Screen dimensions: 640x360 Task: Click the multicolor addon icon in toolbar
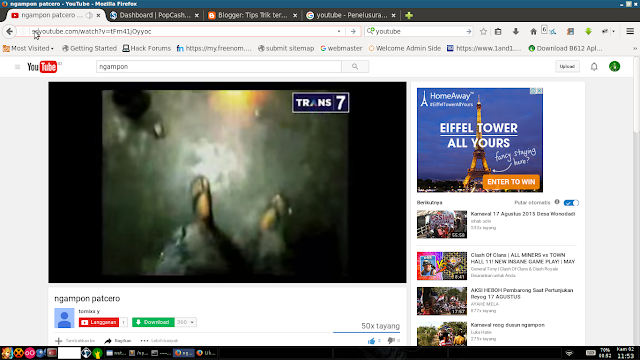[571, 31]
